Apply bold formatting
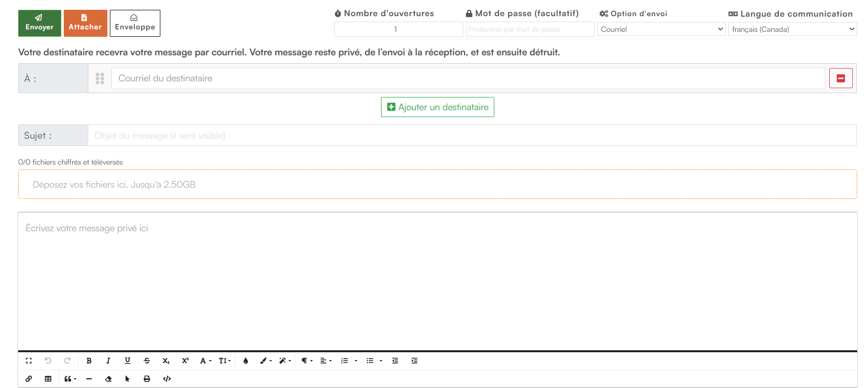The width and height of the screenshot is (868, 388). 89,361
